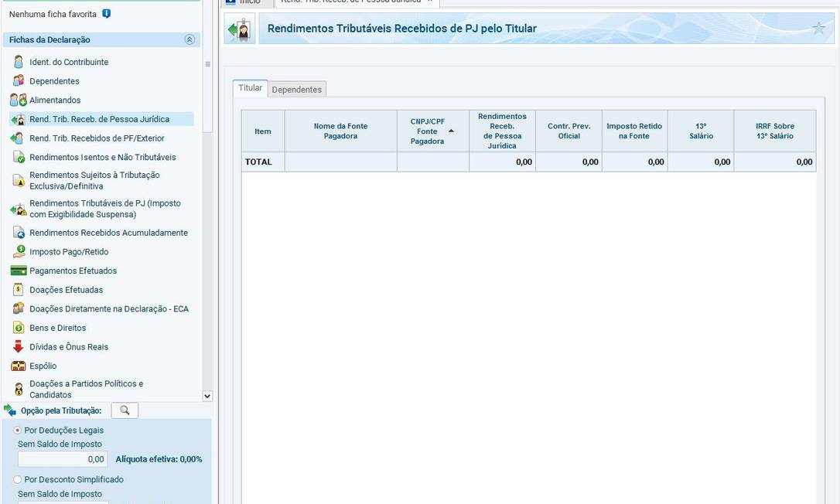The height and width of the screenshot is (504, 840).
Task: Click the Alimentandos icon
Action: click(19, 100)
